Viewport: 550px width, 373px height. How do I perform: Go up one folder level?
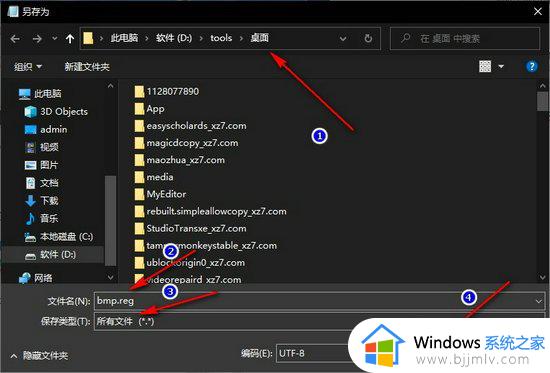(70, 39)
